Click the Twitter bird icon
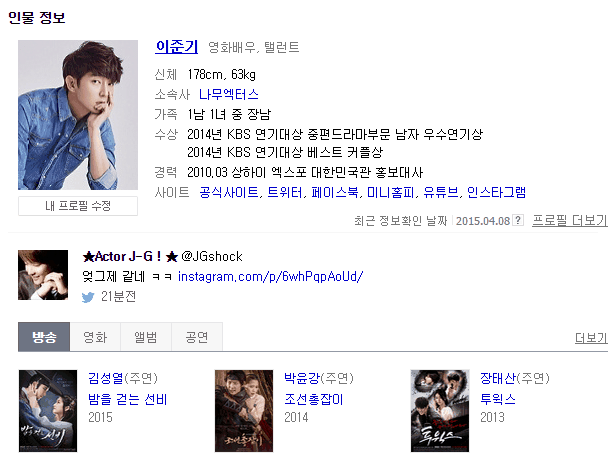The height and width of the screenshot is (464, 615). (88, 297)
